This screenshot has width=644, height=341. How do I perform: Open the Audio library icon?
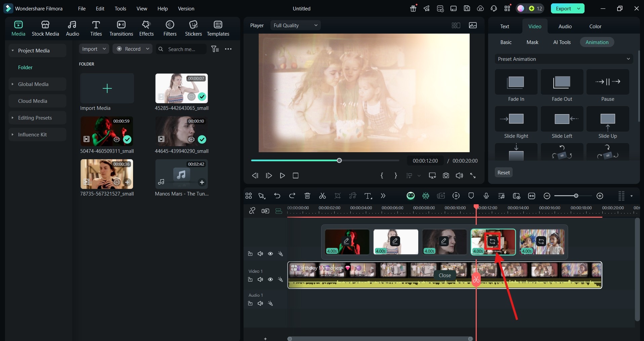coord(72,29)
